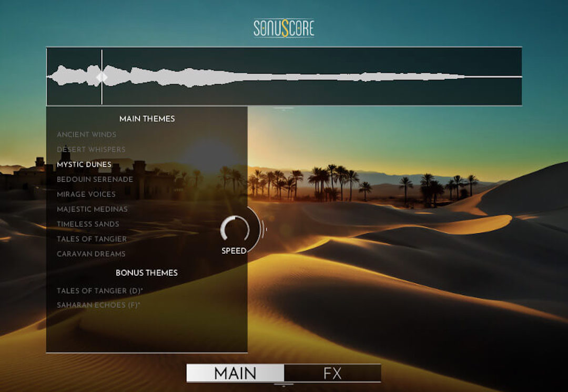Click the Sonuscore logo at top

pyautogui.click(x=283, y=28)
